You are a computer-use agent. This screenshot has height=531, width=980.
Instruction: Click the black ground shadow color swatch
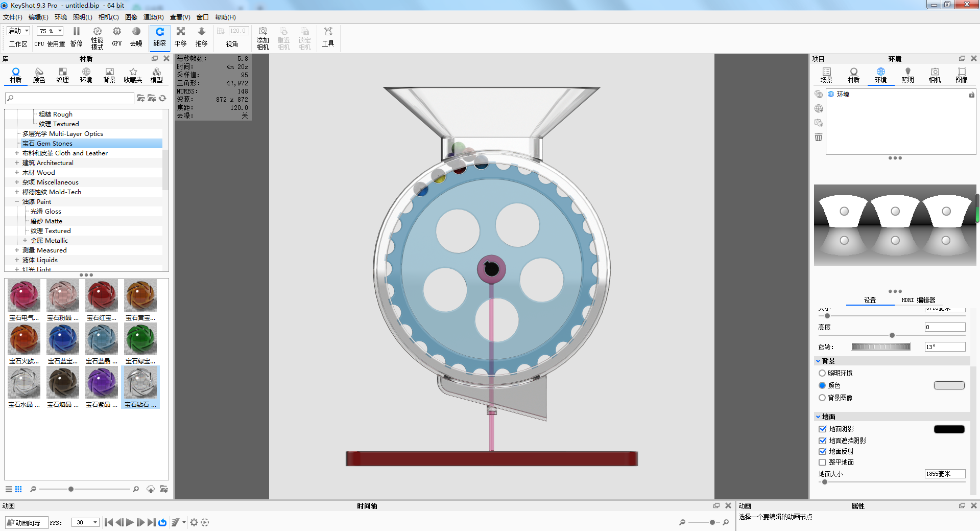coord(949,429)
